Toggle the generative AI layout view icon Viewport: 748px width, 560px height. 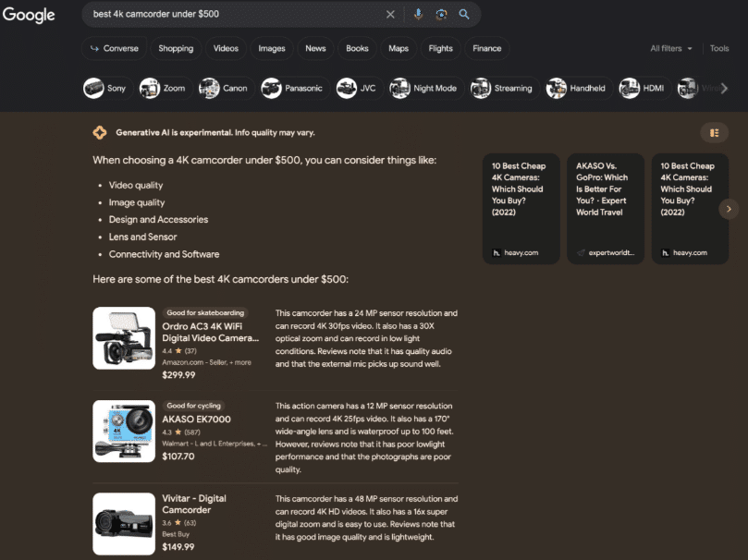coord(714,133)
